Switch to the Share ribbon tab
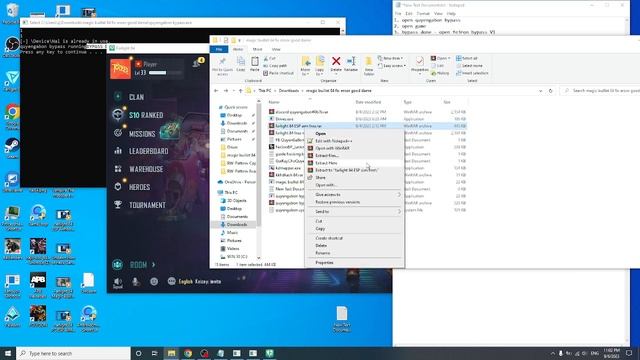The height and width of the screenshot is (360, 640). coord(257,49)
